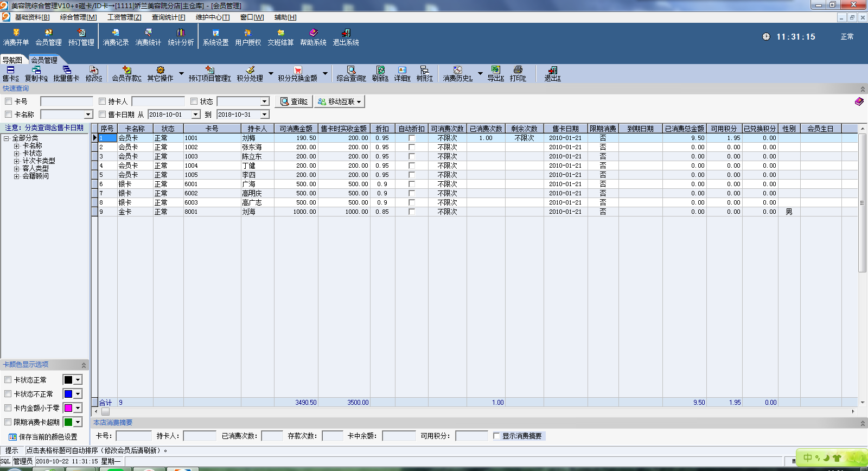
Task: Click the 批量售卡 tool
Action: pyautogui.click(x=66, y=74)
